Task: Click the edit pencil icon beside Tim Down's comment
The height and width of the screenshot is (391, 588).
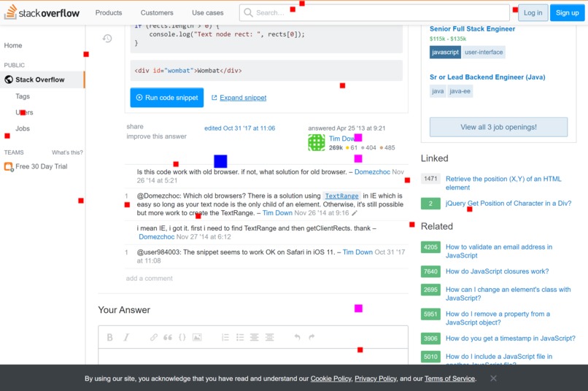Action: tap(355, 213)
